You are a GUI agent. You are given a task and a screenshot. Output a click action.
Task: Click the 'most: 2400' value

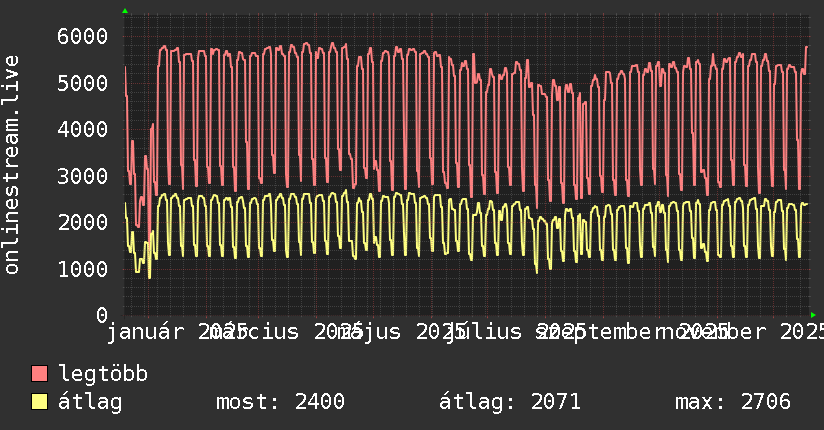[x=280, y=402]
